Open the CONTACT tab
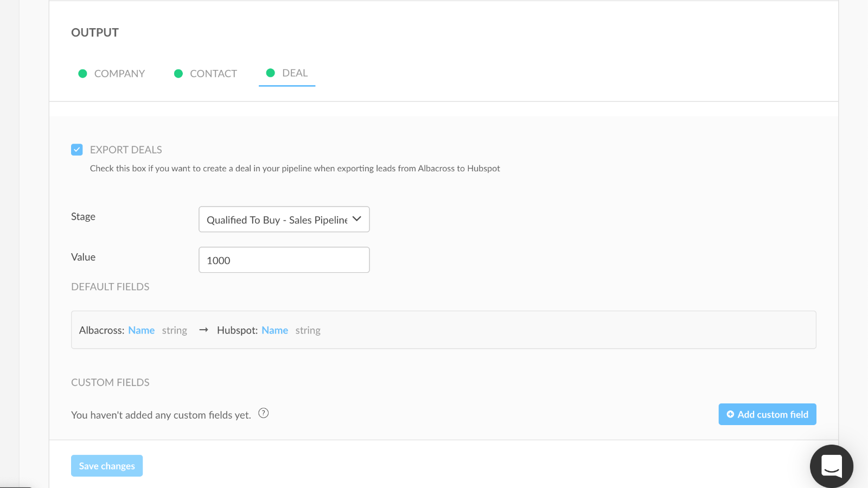Image resolution: width=868 pixels, height=488 pixels. coord(213,74)
